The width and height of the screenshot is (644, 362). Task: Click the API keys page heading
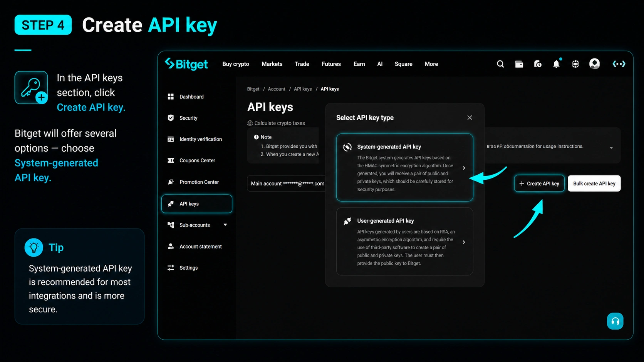point(270,107)
